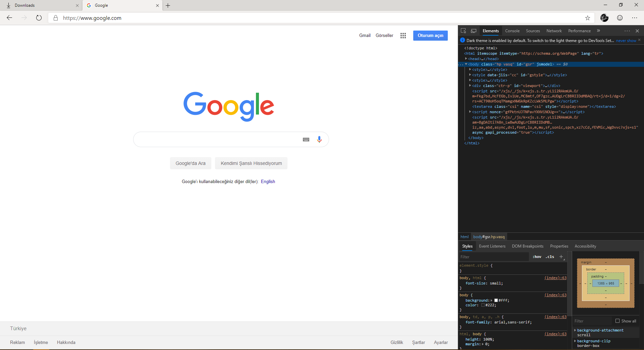Click the Google'da Ara button
Screen dimensions: 644x350
click(x=191, y=163)
